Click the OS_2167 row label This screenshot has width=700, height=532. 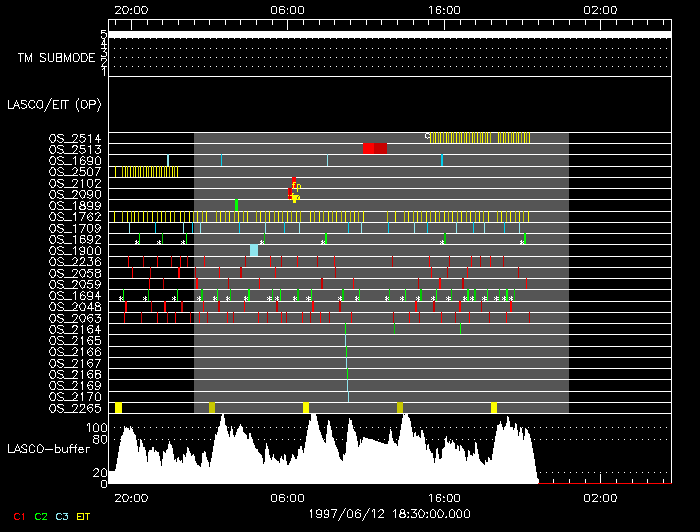coord(75,363)
